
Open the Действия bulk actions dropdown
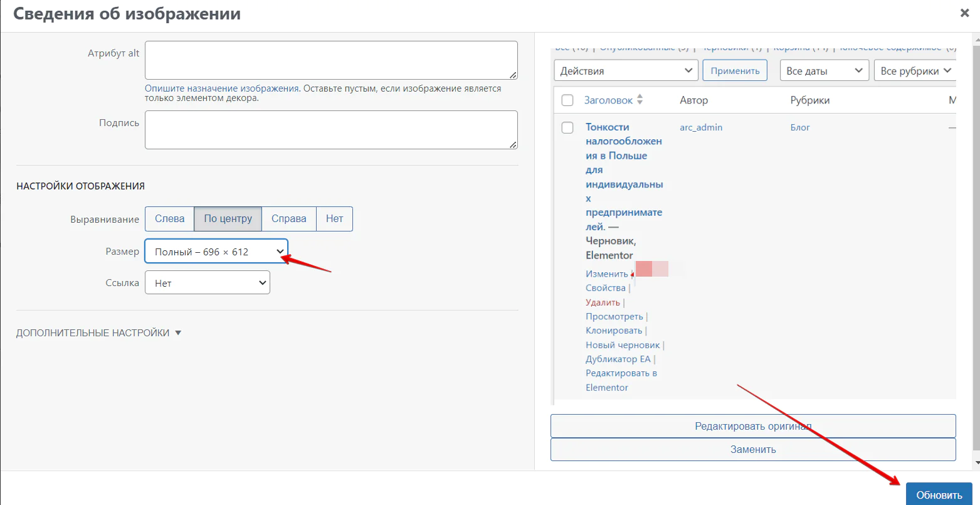tap(625, 71)
